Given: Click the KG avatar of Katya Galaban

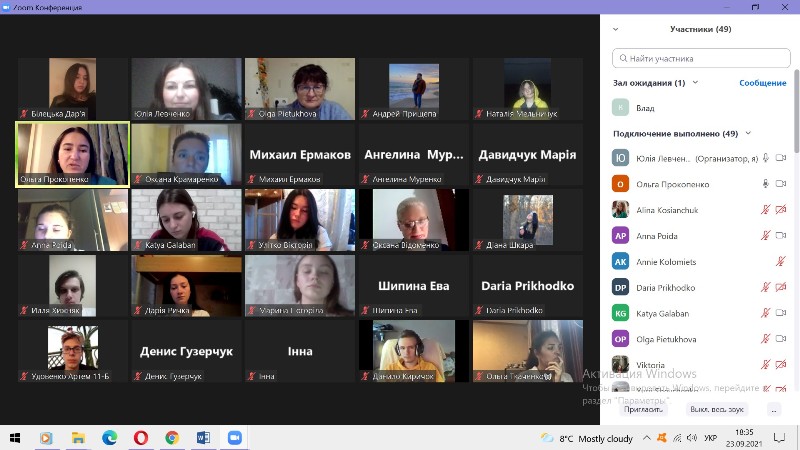Looking at the screenshot, I should pos(620,313).
